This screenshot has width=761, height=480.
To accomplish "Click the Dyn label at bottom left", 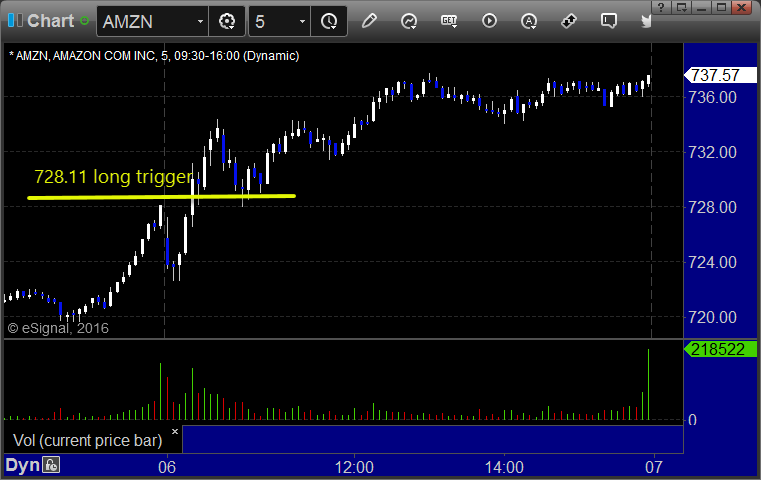I will tap(22, 465).
